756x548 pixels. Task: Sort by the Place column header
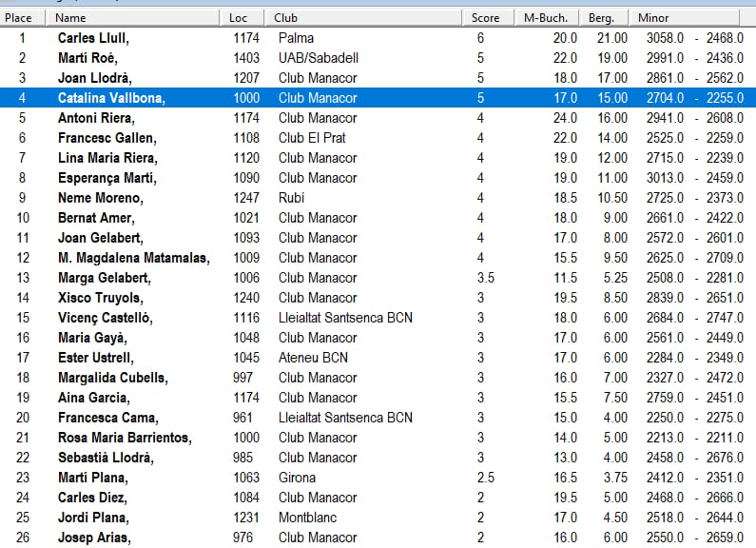point(19,17)
